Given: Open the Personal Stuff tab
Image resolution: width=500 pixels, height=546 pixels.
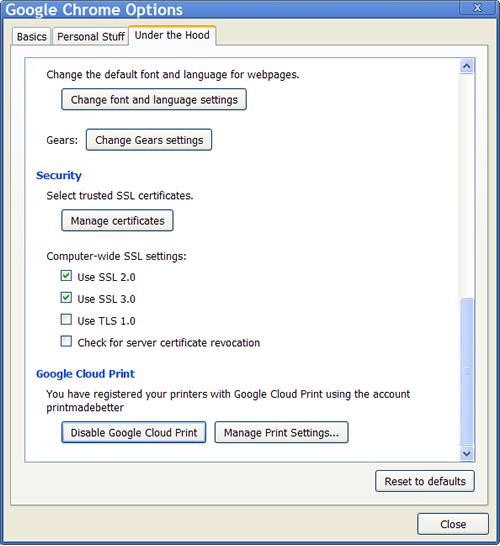Looking at the screenshot, I should (x=91, y=37).
